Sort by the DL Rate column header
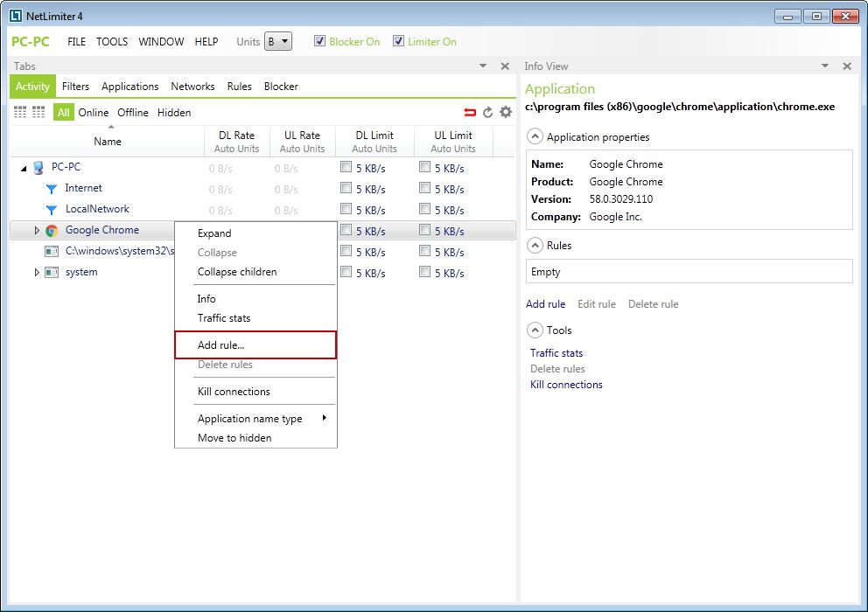The height and width of the screenshot is (612, 868). 236,141
